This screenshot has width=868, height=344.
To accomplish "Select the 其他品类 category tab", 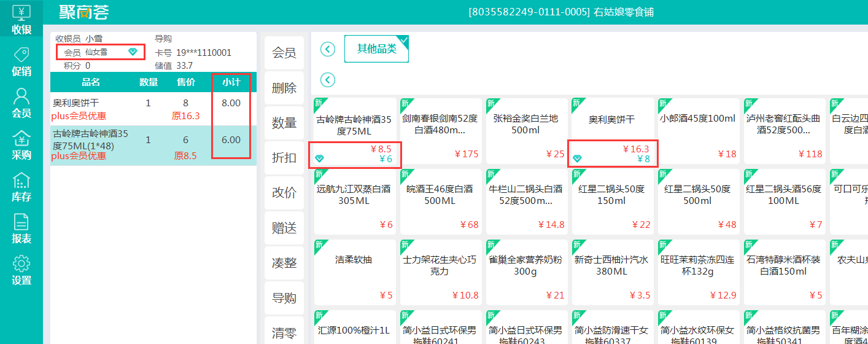I will click(376, 49).
